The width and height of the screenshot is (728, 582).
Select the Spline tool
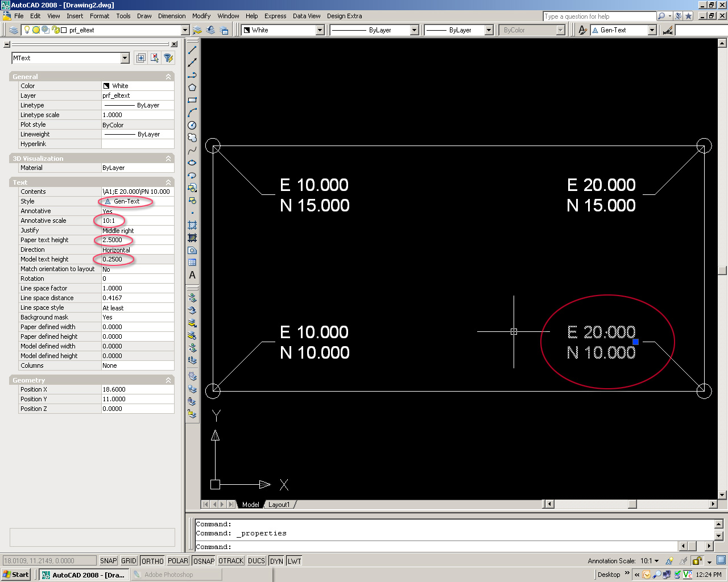coord(192,149)
